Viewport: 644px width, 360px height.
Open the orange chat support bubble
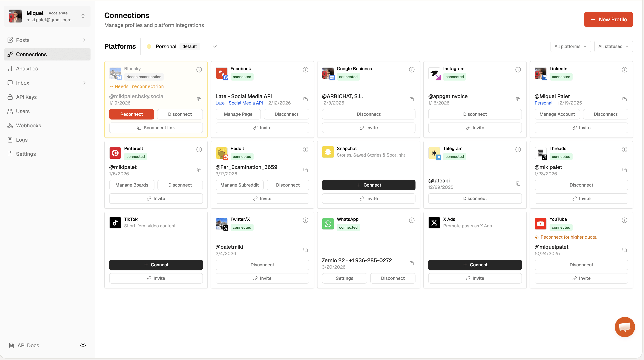tap(625, 327)
